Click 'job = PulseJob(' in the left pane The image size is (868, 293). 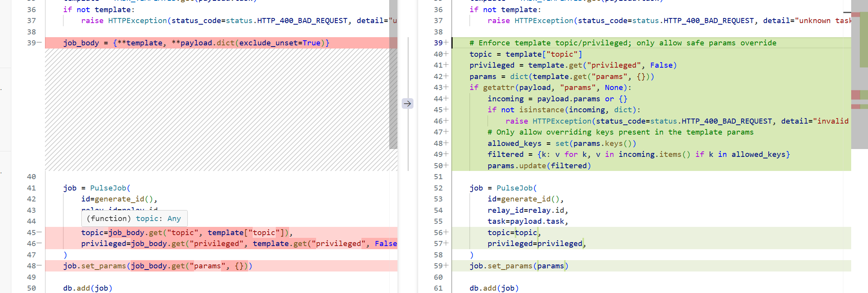[97, 188]
